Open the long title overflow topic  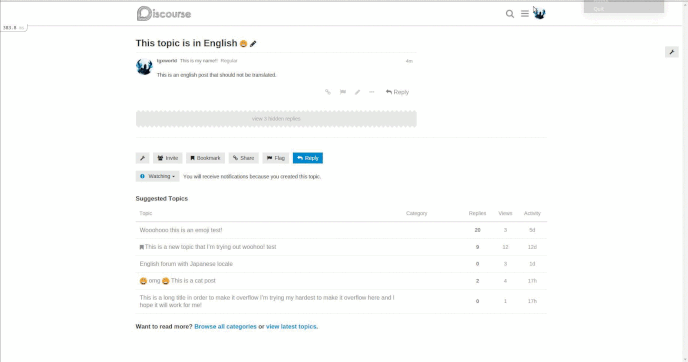pos(267,301)
